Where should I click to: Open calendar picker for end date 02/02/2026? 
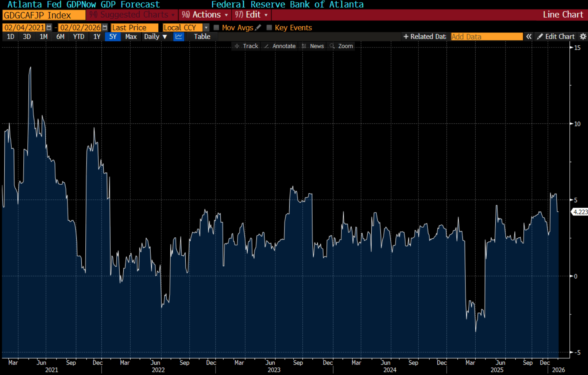coord(105,28)
